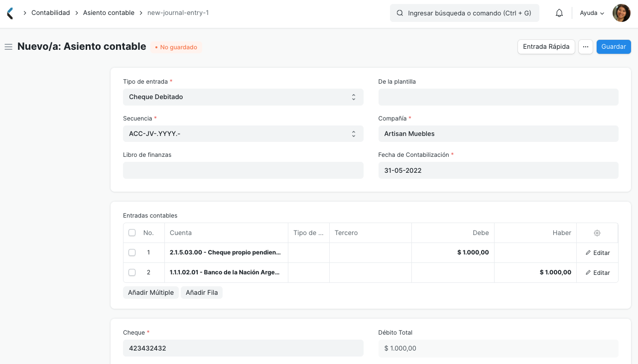Check the row 2 checkbox

[132, 272]
